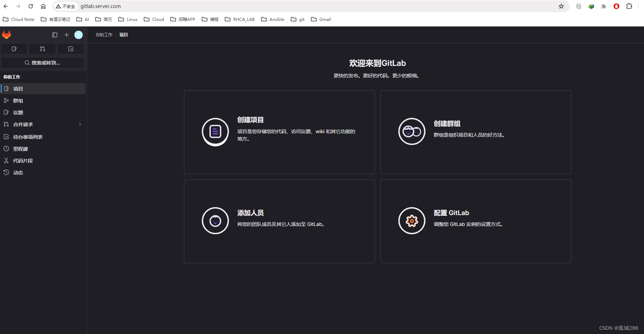The image size is (644, 334).
Task: Open merge requests shortcut icon
Action: pos(43,49)
